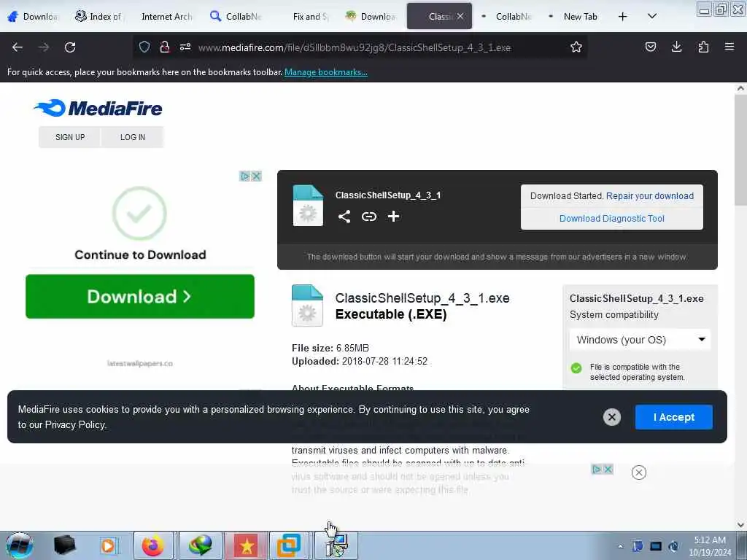
Task: Open the Pocket save icon
Action: pos(650,47)
